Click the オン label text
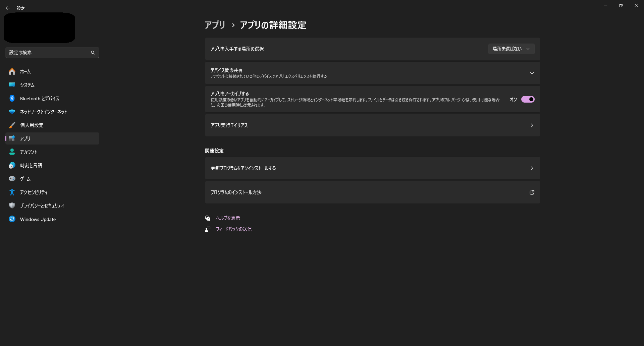Screen dimensions: 644x346 [x=513, y=100]
